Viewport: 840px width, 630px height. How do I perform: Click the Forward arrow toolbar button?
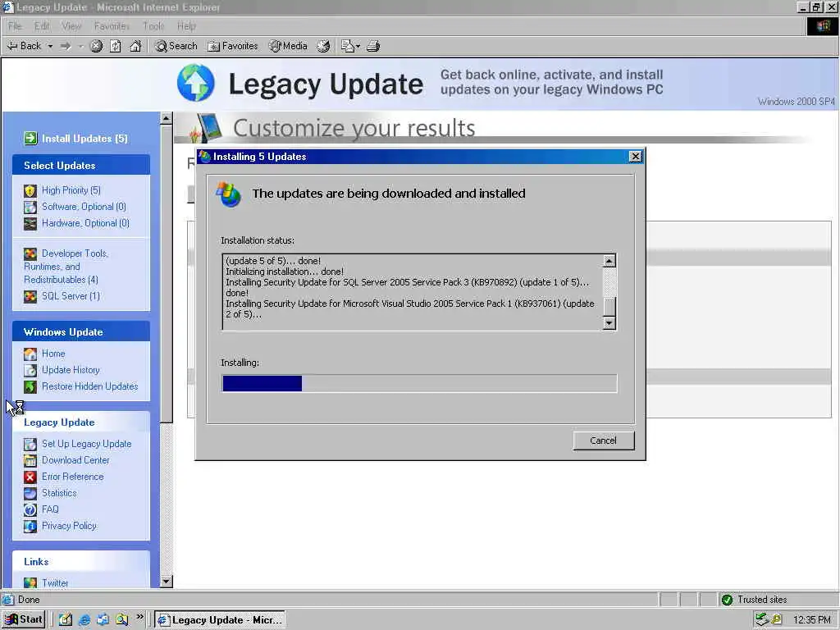pyautogui.click(x=66, y=46)
